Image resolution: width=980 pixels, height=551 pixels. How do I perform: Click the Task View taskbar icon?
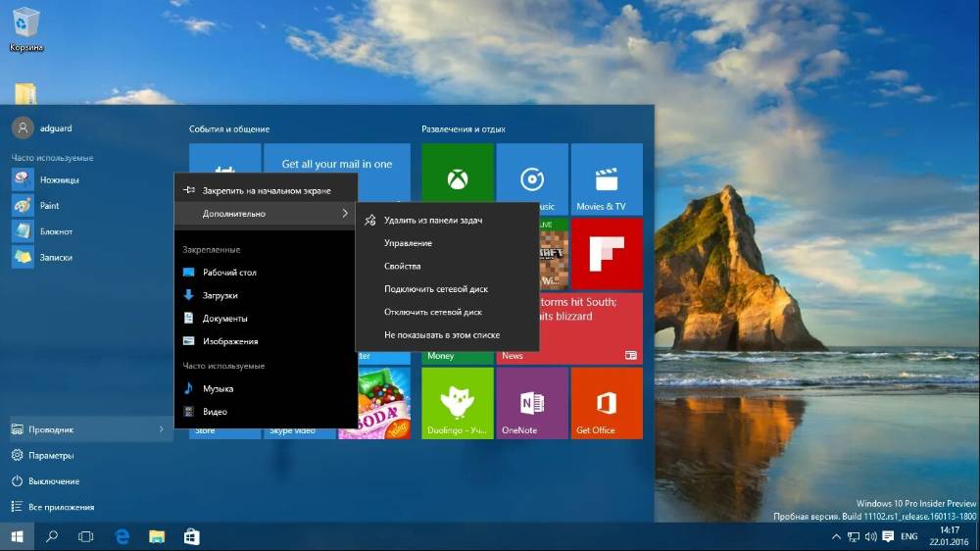(x=86, y=536)
